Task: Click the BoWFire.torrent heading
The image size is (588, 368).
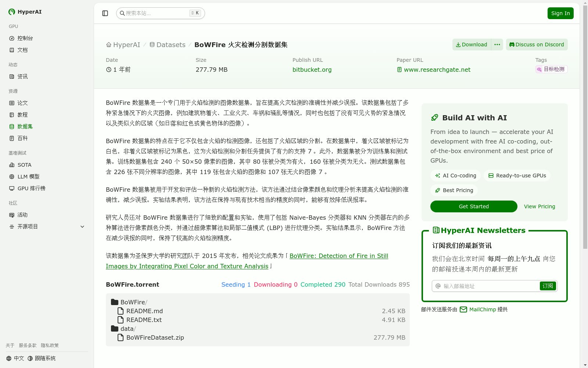Action: pos(132,284)
